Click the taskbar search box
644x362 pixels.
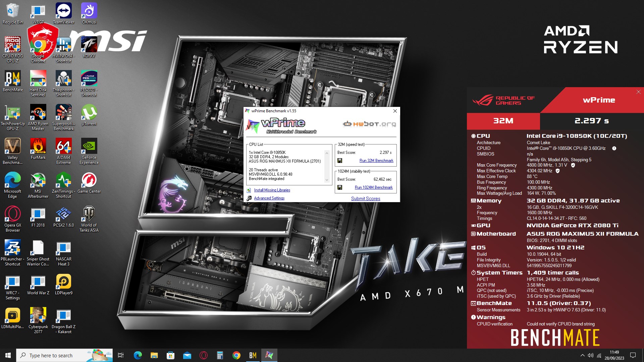tap(64, 355)
